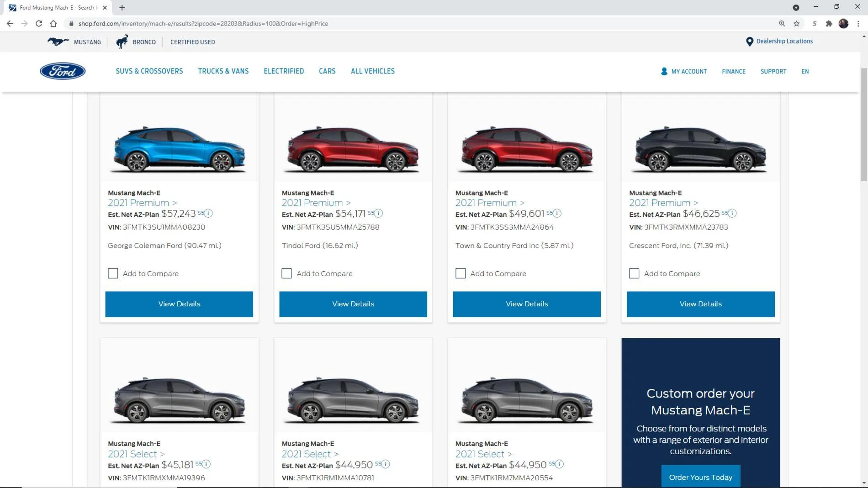Click the blue Mach-E car image

(179, 149)
